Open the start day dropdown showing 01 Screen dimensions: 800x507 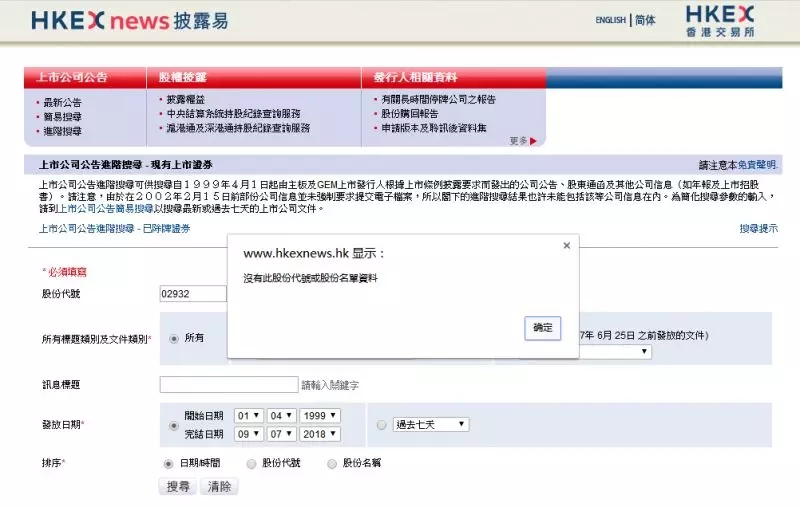coord(248,416)
